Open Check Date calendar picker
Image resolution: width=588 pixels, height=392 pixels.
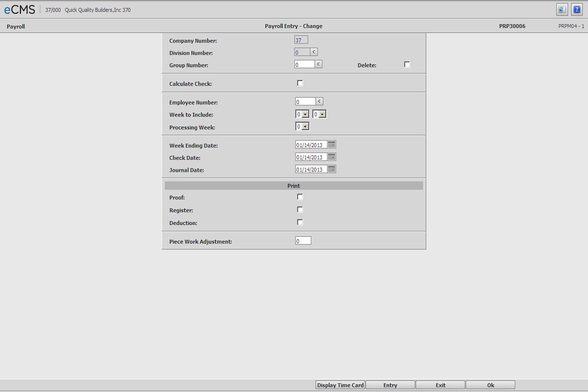(x=331, y=157)
